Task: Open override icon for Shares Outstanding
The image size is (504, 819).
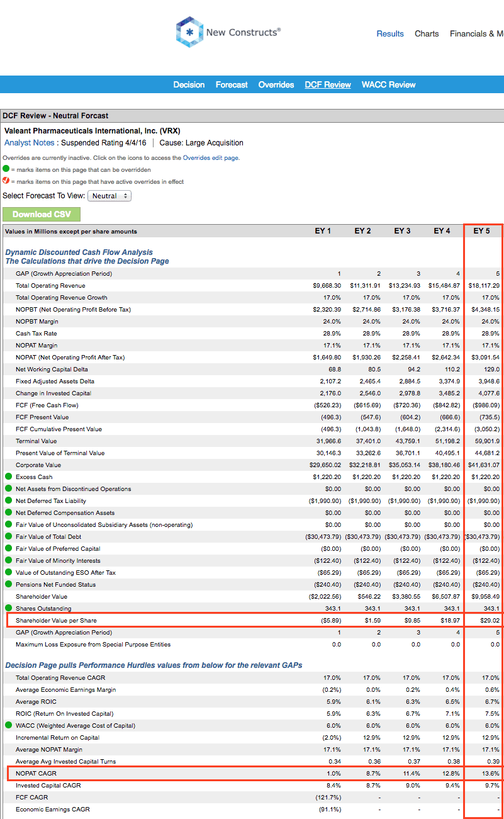Action: point(8,608)
